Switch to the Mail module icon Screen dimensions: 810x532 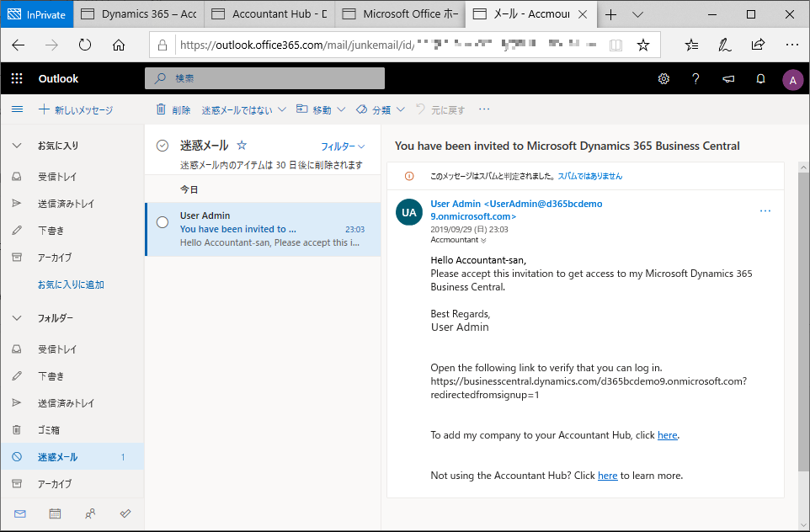20,513
